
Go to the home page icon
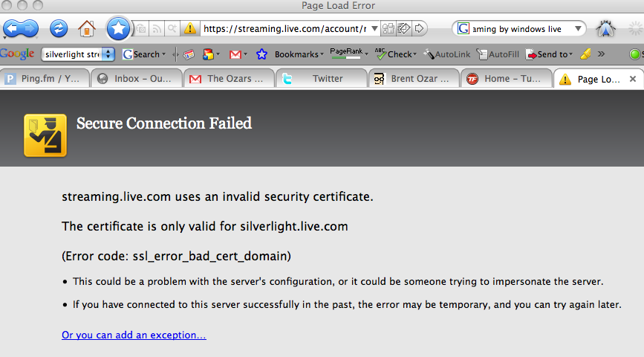point(87,29)
